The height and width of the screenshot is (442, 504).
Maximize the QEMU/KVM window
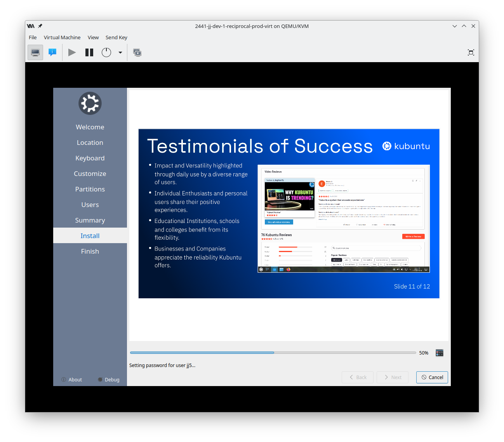click(464, 26)
